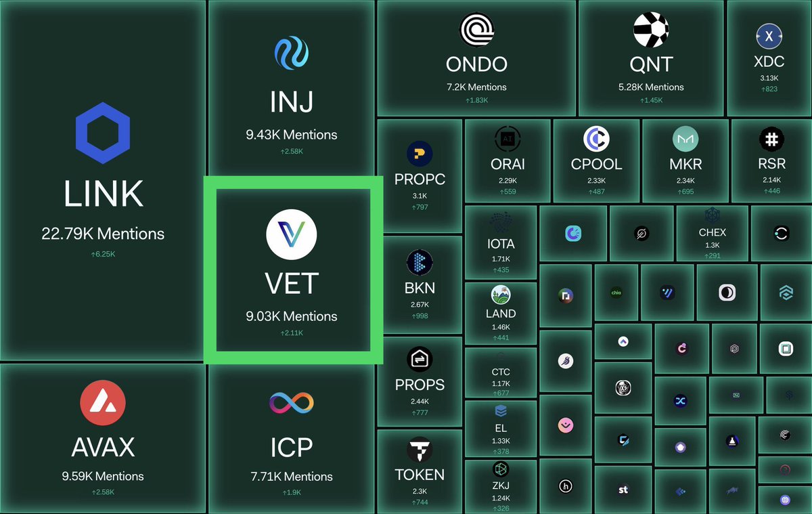Select the circled h logo tile
Viewport: 812px width, 514px height.
(x=566, y=486)
